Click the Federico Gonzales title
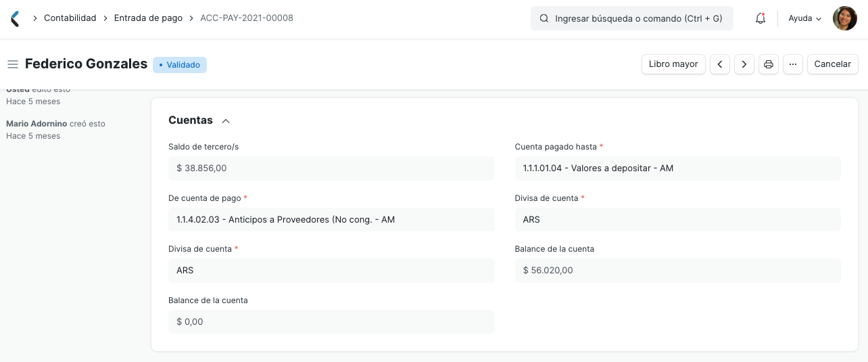868x362 pixels. (86, 64)
